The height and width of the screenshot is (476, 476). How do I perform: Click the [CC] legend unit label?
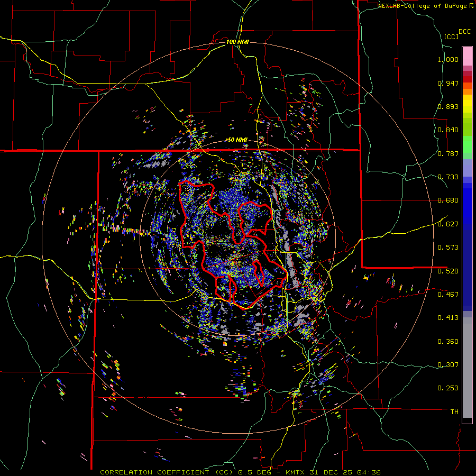(x=451, y=36)
